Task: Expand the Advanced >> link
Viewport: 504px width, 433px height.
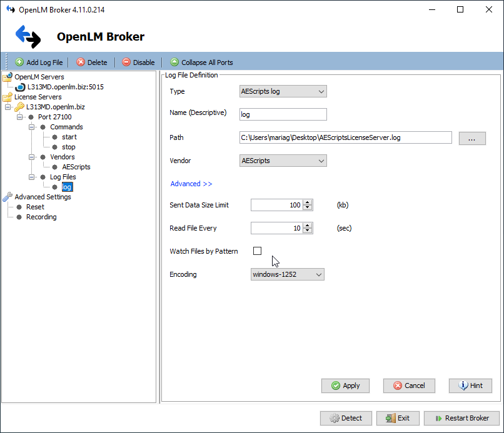Action: coord(191,184)
